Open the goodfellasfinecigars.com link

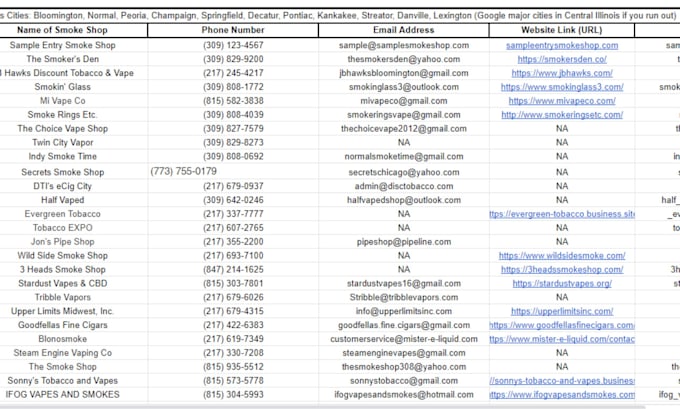tap(562, 325)
